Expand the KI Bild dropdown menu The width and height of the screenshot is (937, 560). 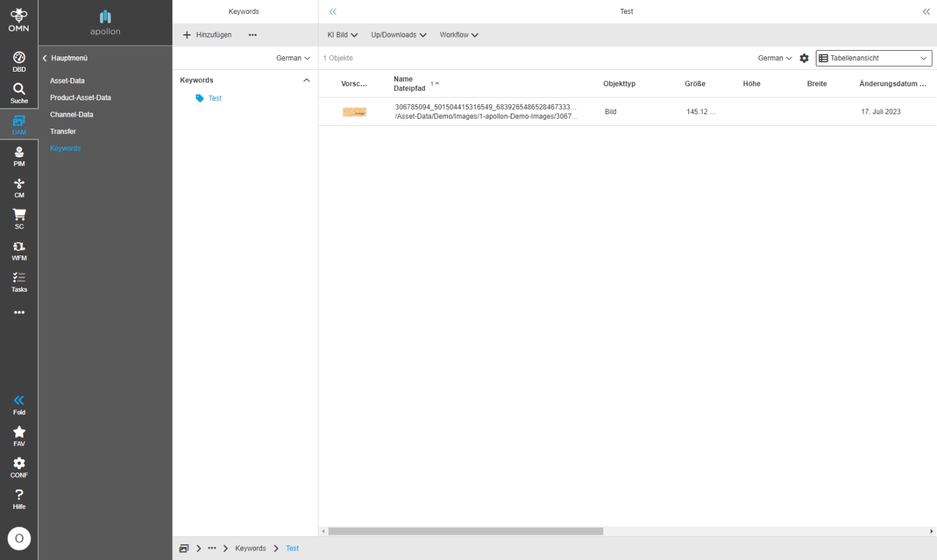coord(343,35)
